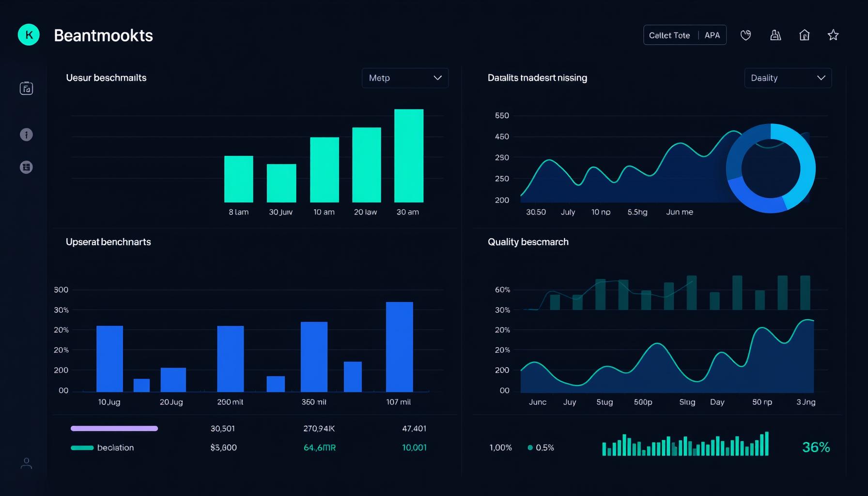Click the star bookmark icon

833,35
